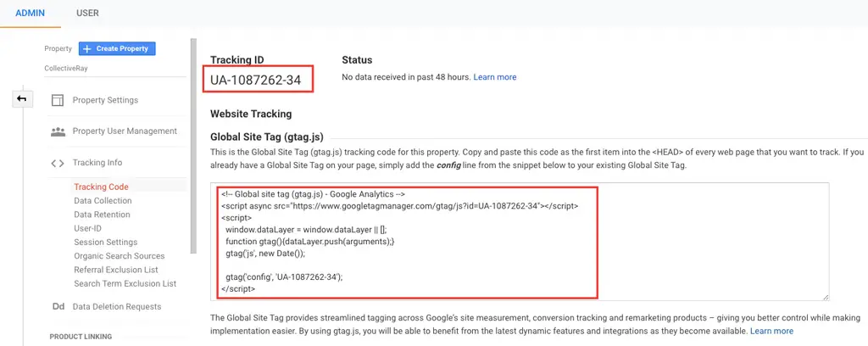Click Learn more link under code snippet
This screenshot has width=868, height=346.
click(771, 331)
